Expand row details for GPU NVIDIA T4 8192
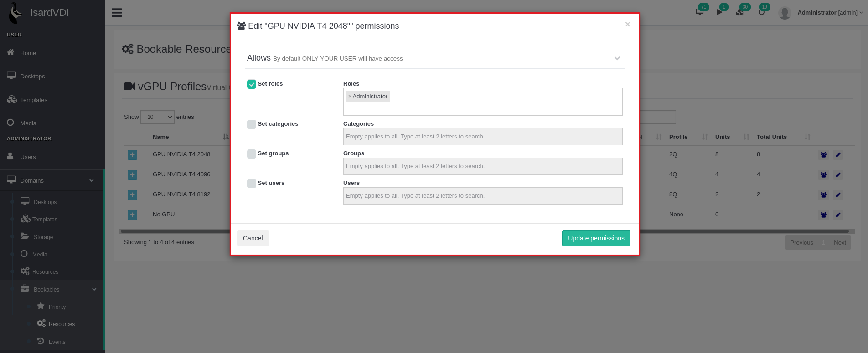 click(132, 195)
